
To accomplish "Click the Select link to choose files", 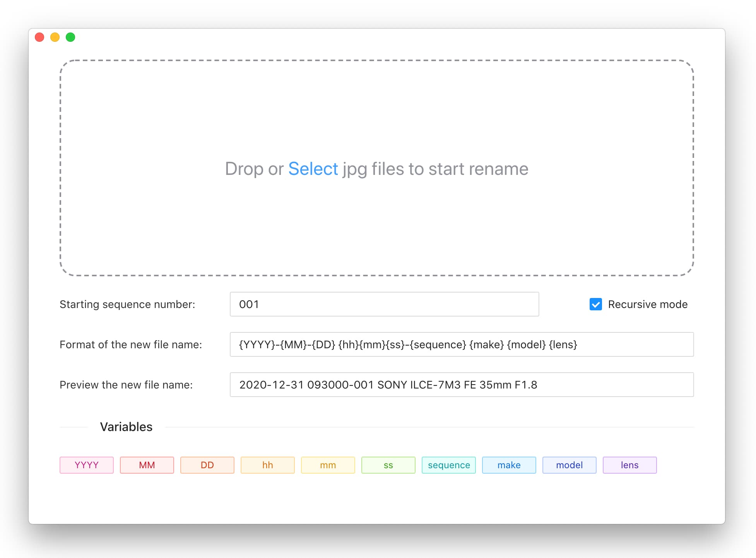I will point(313,169).
